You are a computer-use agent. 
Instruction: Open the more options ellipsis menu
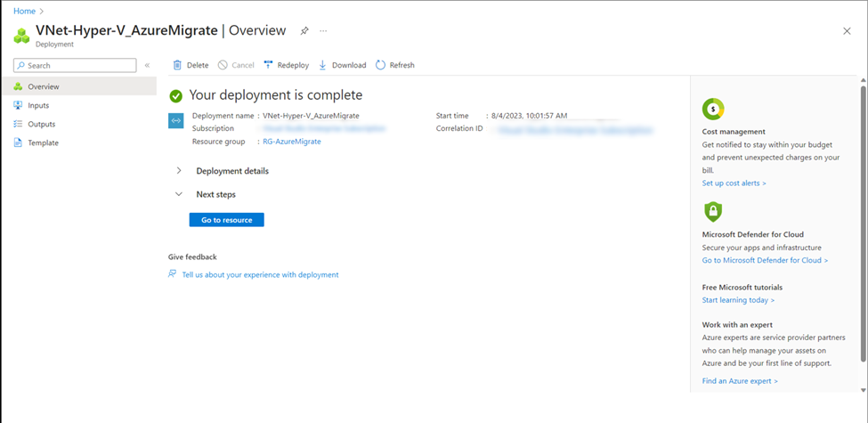coord(323,31)
